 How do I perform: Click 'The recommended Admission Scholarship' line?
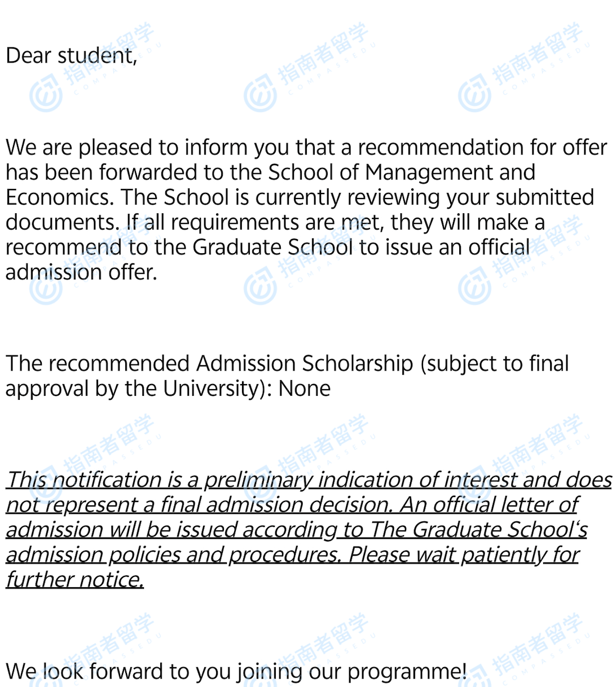point(209,364)
